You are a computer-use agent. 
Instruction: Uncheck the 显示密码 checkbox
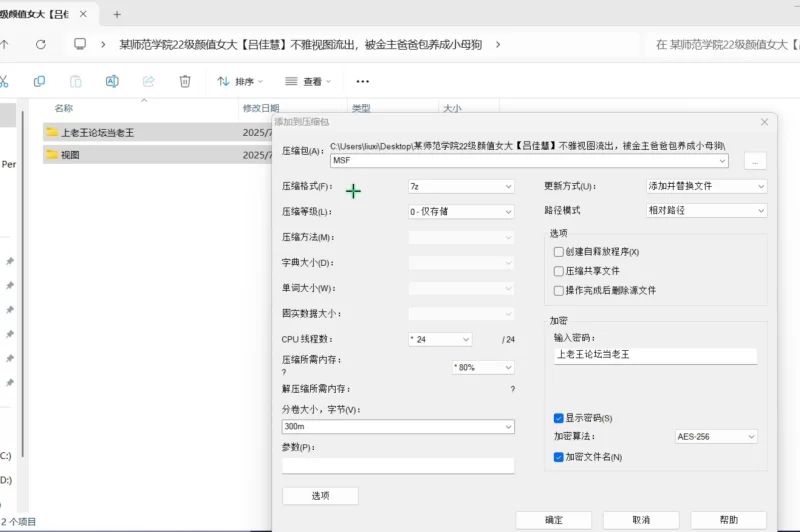(559, 418)
